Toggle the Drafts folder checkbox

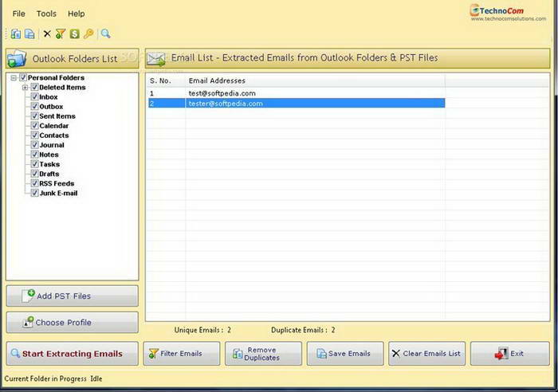[34, 173]
